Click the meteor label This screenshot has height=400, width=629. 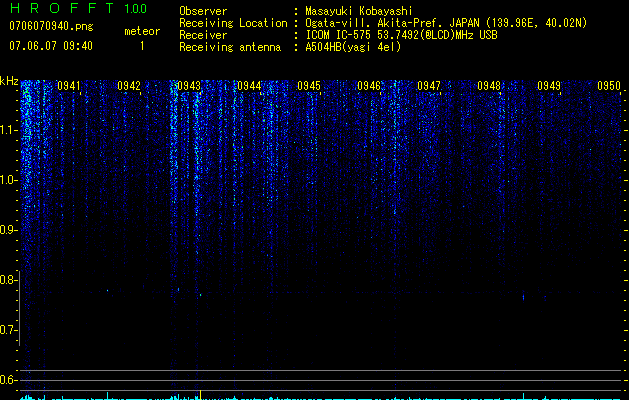(142, 31)
